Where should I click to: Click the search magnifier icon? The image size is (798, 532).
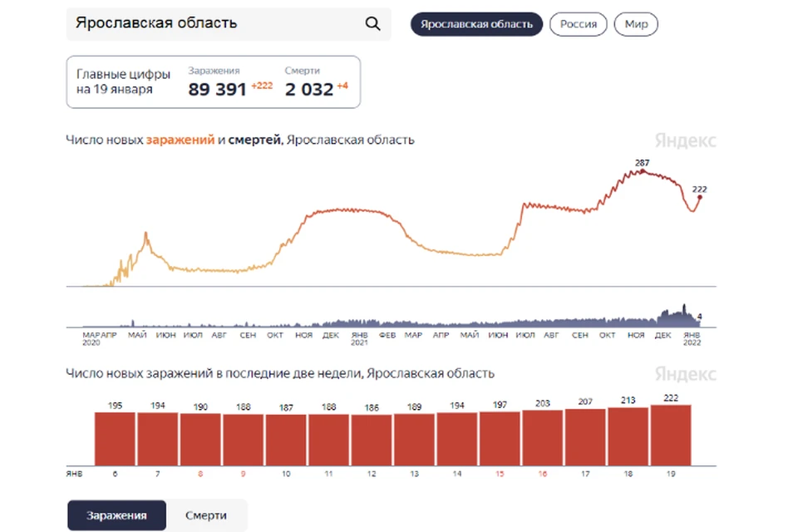372,23
